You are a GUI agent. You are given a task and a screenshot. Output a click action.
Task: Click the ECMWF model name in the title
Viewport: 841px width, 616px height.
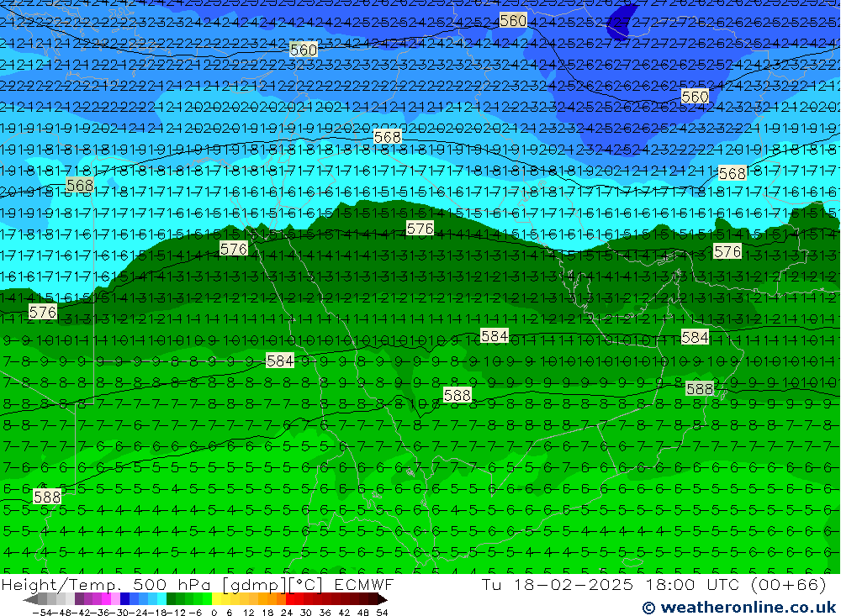tap(363, 584)
